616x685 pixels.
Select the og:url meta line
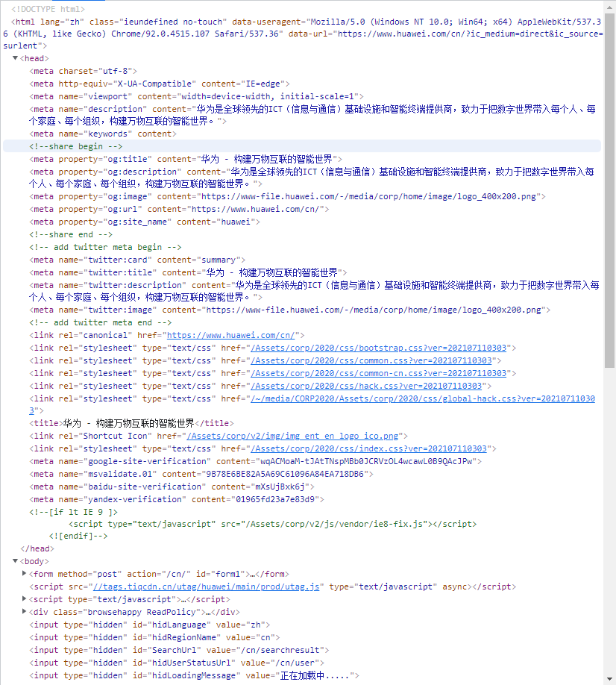click(x=179, y=209)
